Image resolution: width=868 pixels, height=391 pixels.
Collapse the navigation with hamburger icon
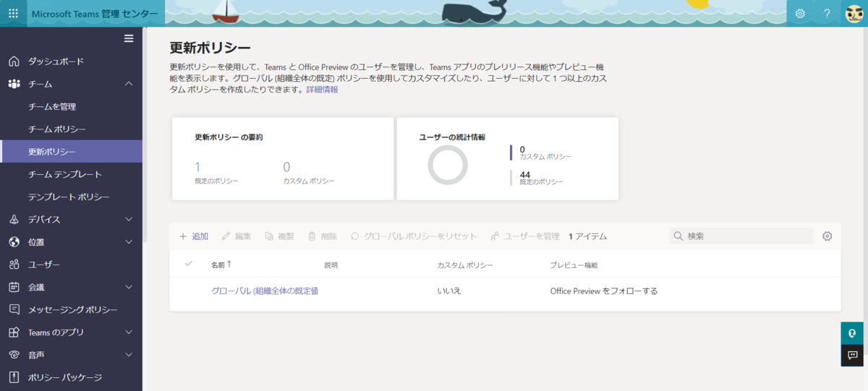point(129,38)
